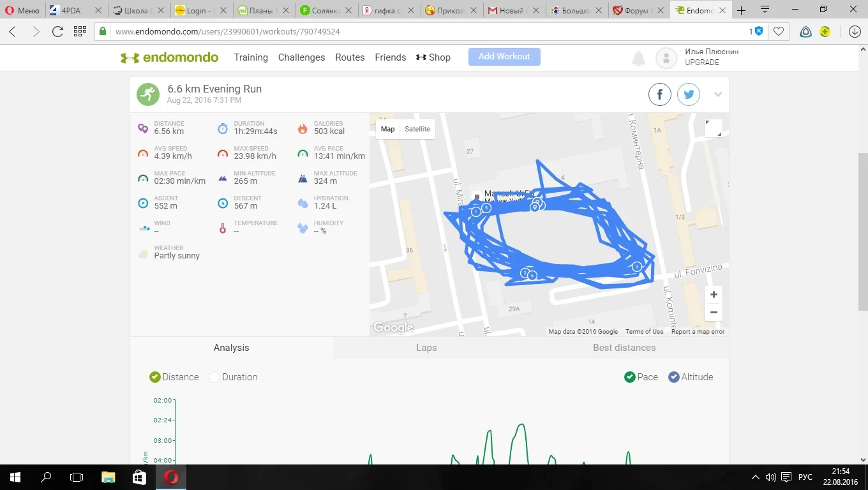Share the workout on Twitter
The width and height of the screenshot is (868, 490).
pyautogui.click(x=689, y=95)
